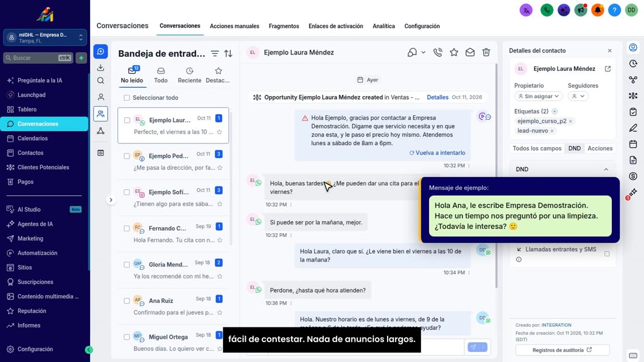Screen dimensions: 644x362
Task: Mark conversation unread with the envelope icon
Action: coord(470,52)
